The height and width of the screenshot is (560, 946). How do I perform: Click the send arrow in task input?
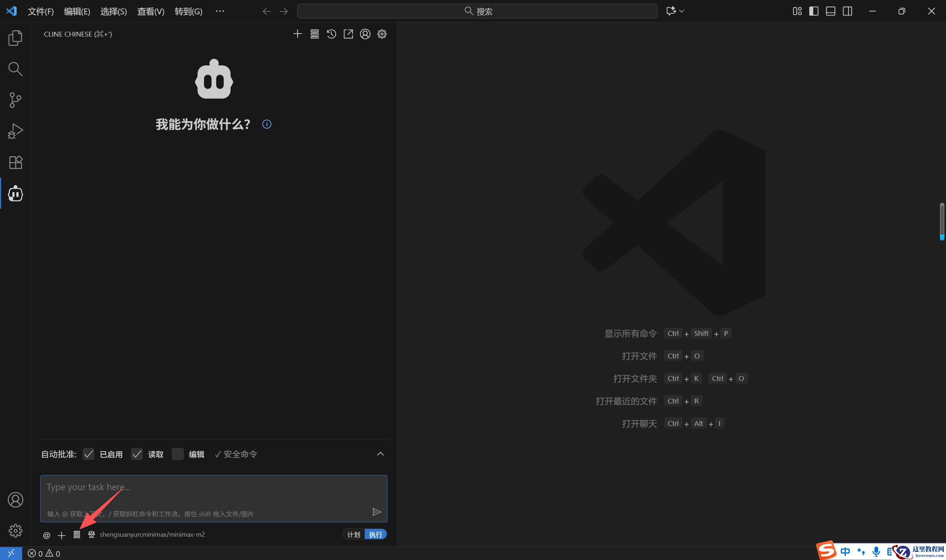coord(376,512)
